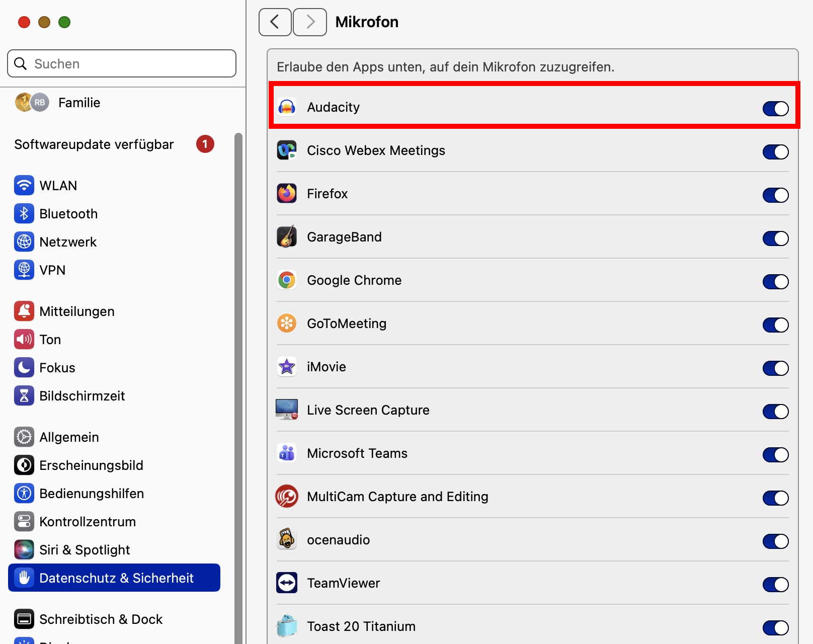Go back with the left chevron button

[x=275, y=22]
